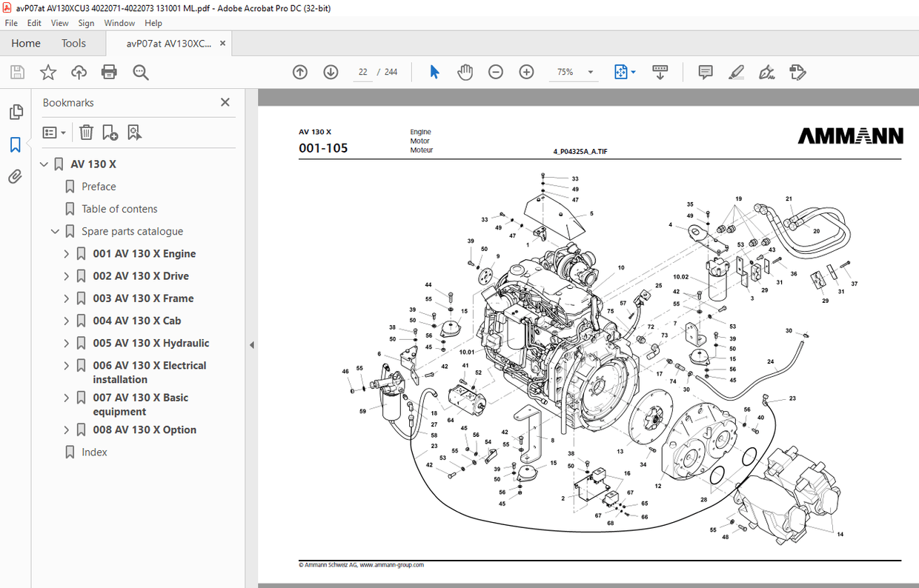Open the bookmark Options dropdown
919x588 pixels.
click(x=53, y=132)
